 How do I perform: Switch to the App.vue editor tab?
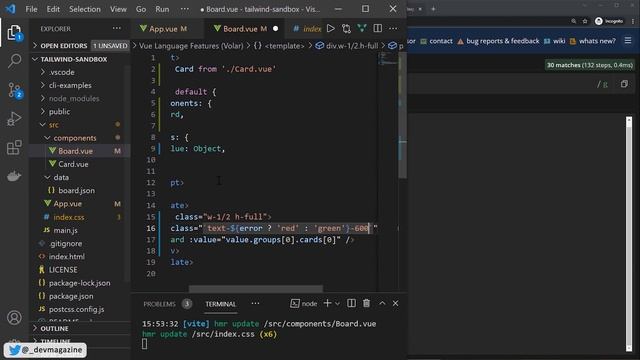pyautogui.click(x=167, y=29)
